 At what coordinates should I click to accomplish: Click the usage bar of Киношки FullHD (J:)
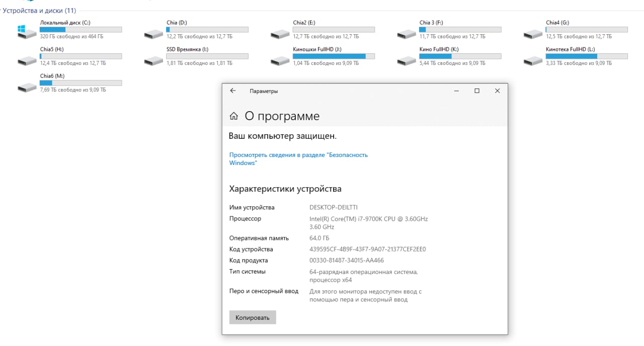[x=334, y=56]
